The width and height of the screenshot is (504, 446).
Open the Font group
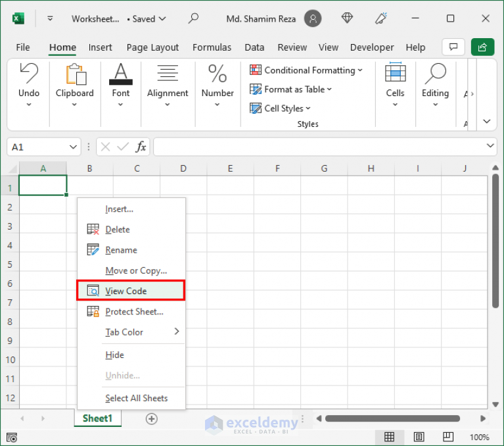pyautogui.click(x=120, y=85)
